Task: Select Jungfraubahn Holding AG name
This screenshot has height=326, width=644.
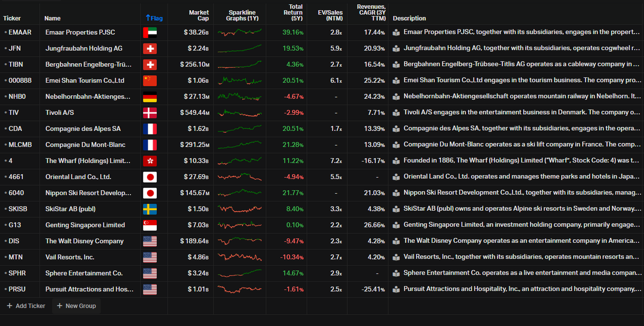Action: [x=84, y=48]
